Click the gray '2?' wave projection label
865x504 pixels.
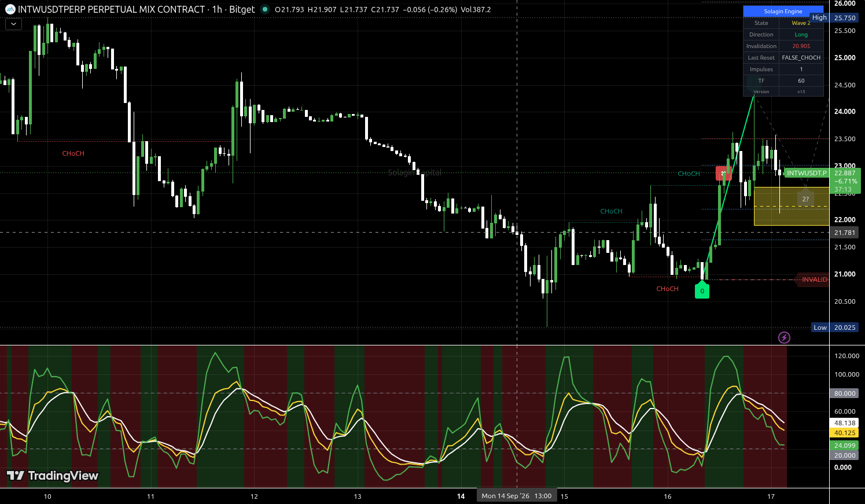coord(805,199)
